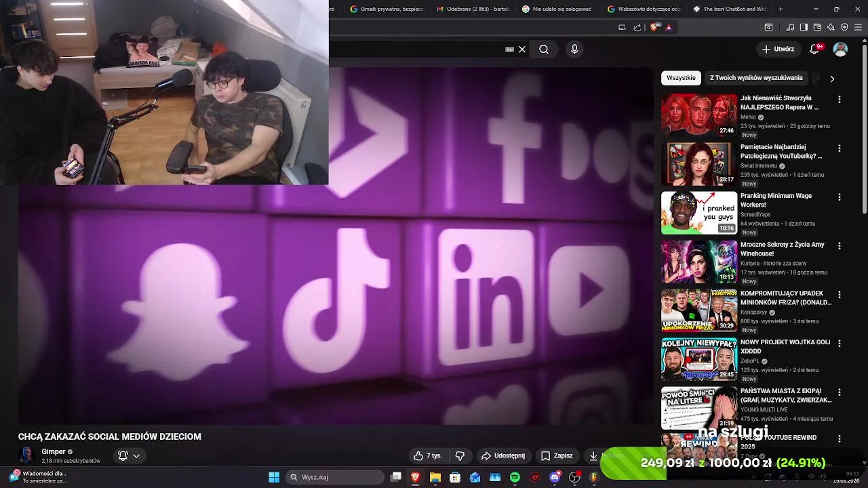Click the Brave Rewards triangle icon
The image size is (868, 488).
pyautogui.click(x=669, y=27)
